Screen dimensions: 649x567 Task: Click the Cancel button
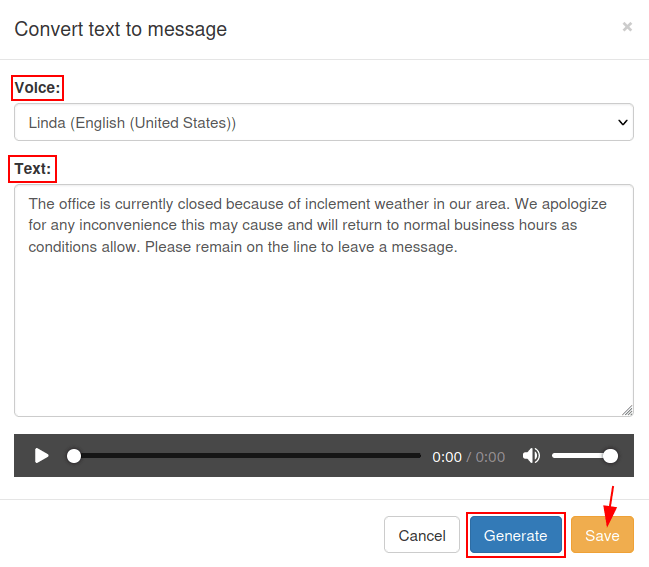(x=421, y=535)
